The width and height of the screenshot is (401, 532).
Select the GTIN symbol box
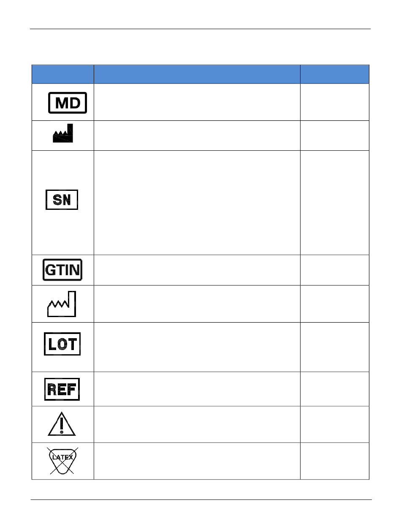coord(62,270)
